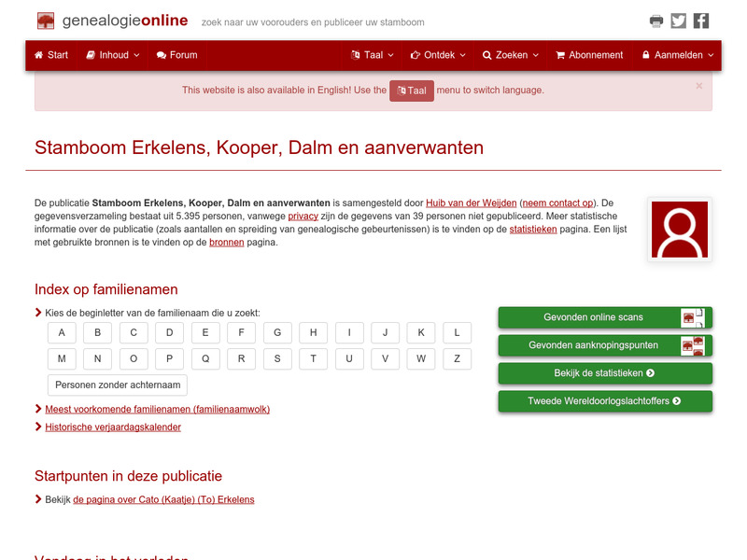Open the Taal dropdown menu
The image size is (747, 560).
(372, 55)
